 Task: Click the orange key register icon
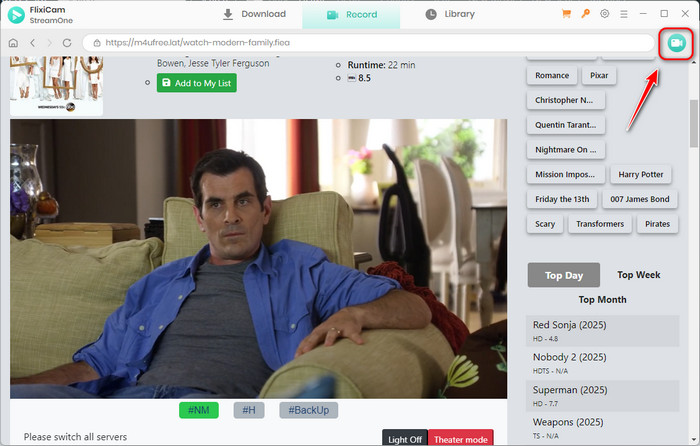point(585,14)
